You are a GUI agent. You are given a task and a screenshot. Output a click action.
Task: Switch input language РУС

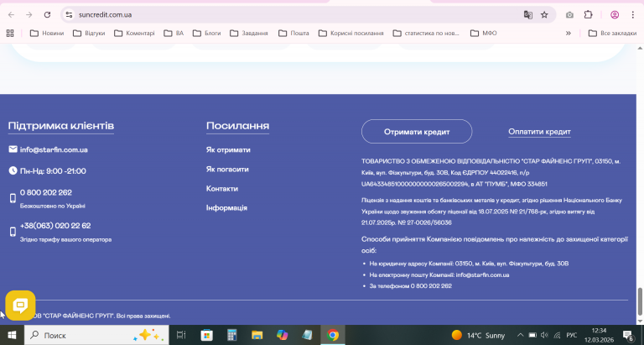pos(572,335)
